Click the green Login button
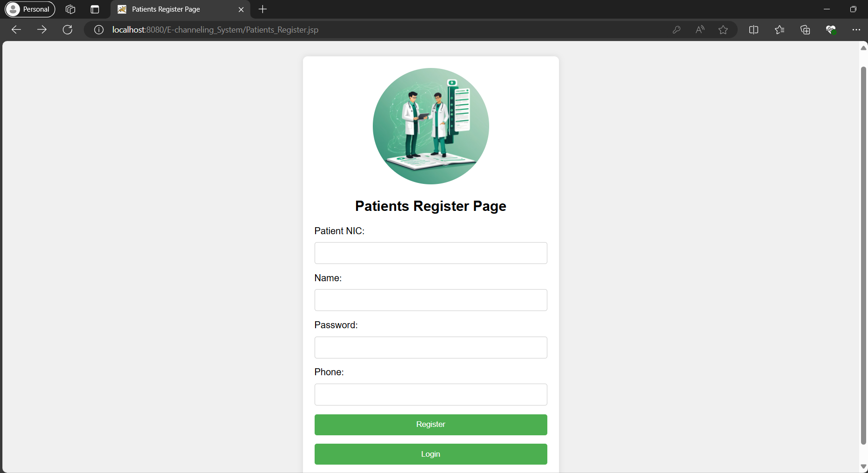This screenshot has width=868, height=473. pyautogui.click(x=431, y=454)
